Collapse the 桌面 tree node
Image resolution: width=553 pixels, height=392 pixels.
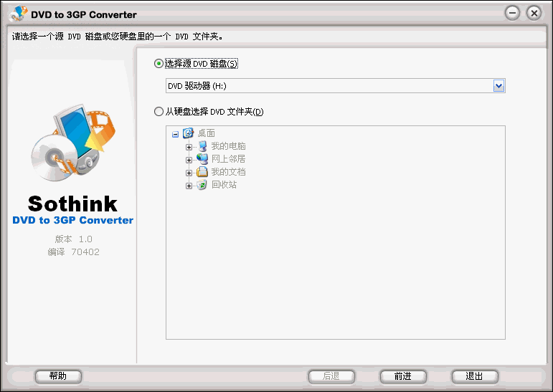[x=175, y=134]
